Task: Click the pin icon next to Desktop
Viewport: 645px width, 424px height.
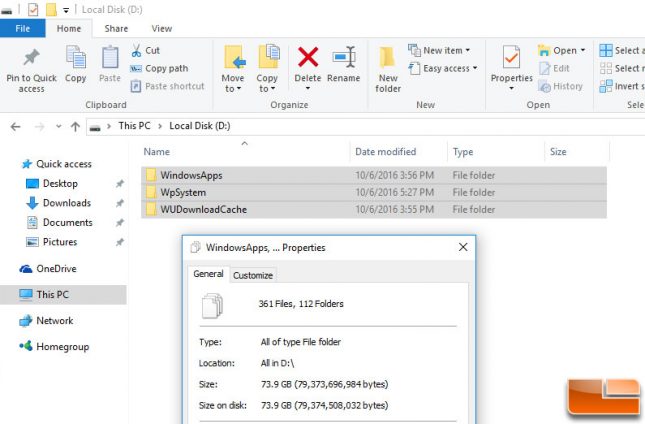Action: 120,184
